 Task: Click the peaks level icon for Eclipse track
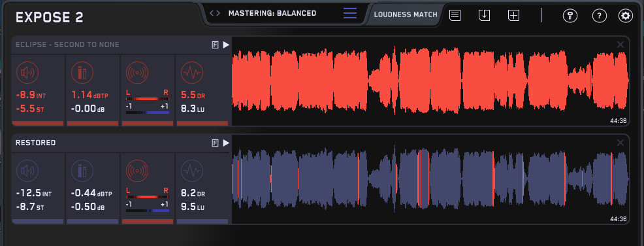tap(82, 73)
